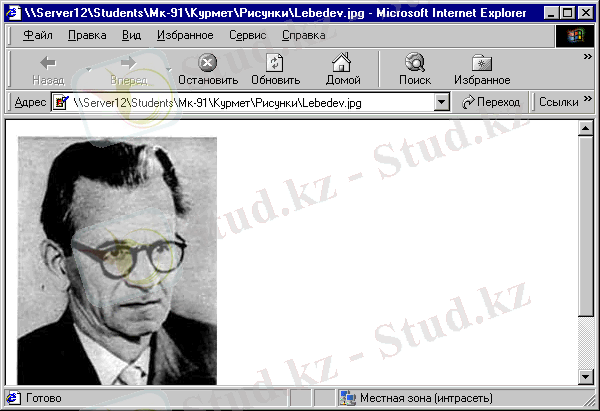Close the Internet Explorer window
The height and width of the screenshot is (411, 600).
tap(585, 13)
